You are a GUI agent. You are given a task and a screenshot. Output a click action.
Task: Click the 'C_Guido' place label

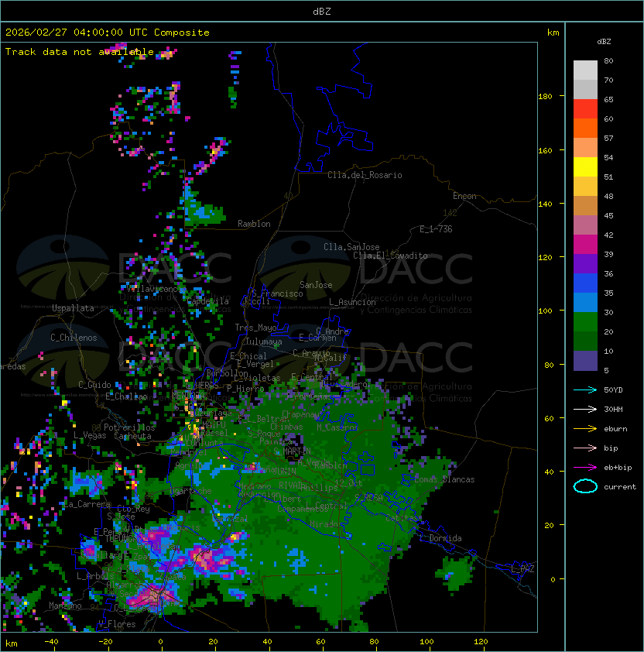tap(94, 385)
